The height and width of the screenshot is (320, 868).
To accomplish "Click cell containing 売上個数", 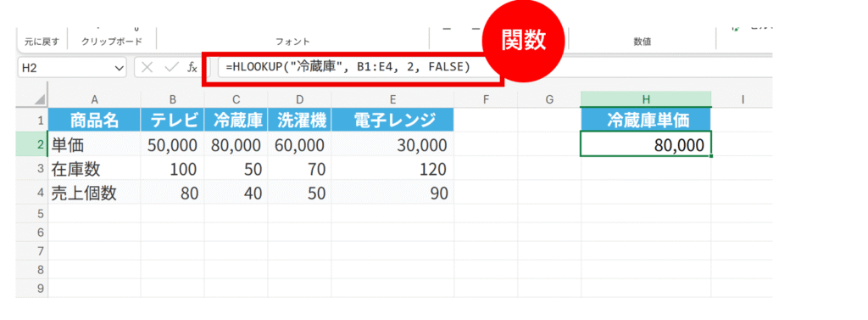I will coord(95,193).
